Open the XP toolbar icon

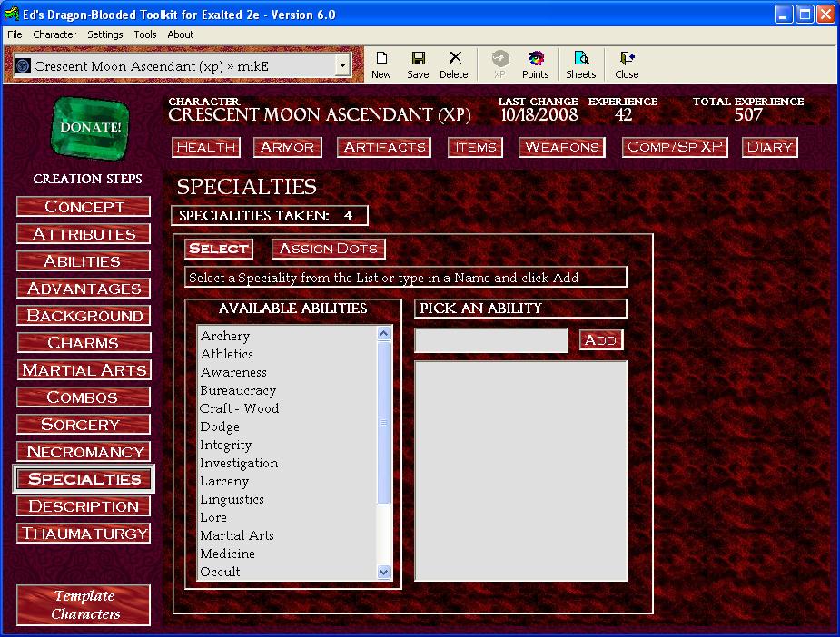[x=499, y=64]
